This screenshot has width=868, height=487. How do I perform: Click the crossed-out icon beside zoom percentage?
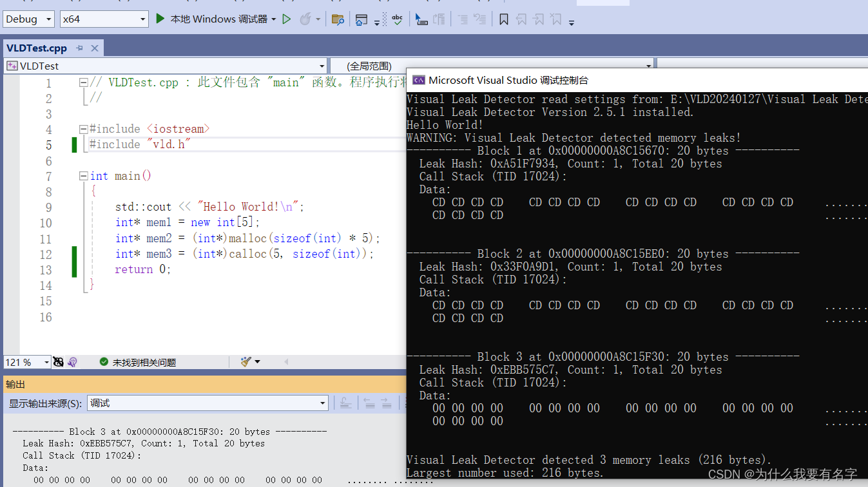click(x=58, y=362)
